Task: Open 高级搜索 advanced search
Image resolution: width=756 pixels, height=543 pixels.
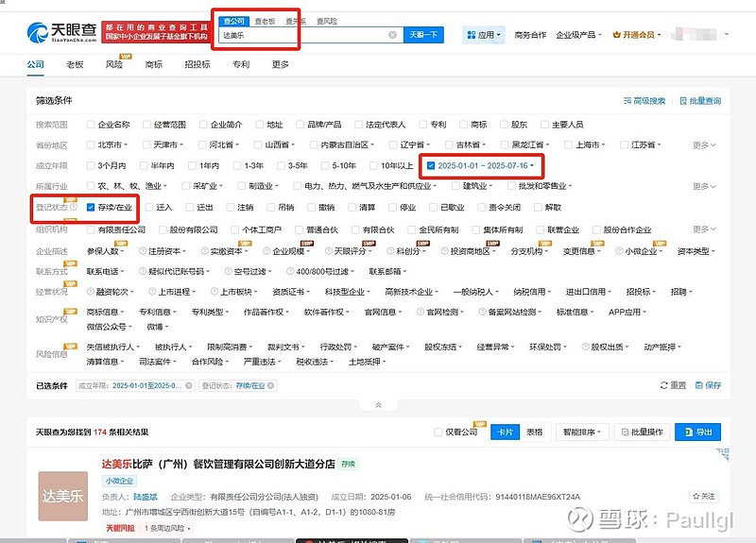Action: coord(644,101)
